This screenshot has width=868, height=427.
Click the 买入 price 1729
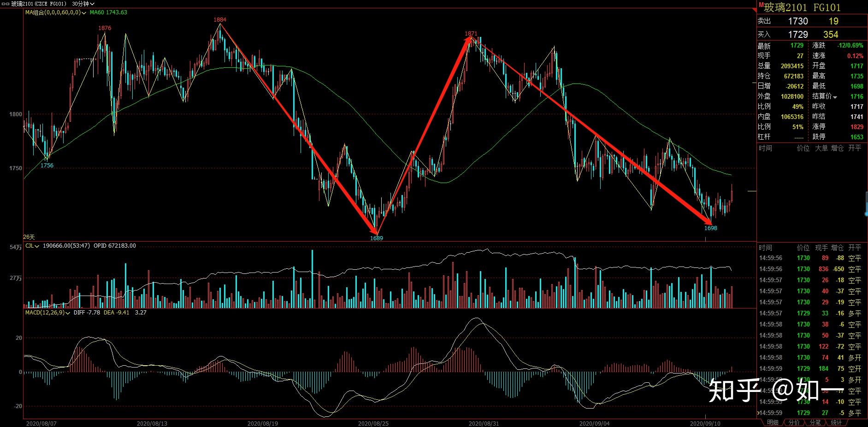[x=798, y=35]
